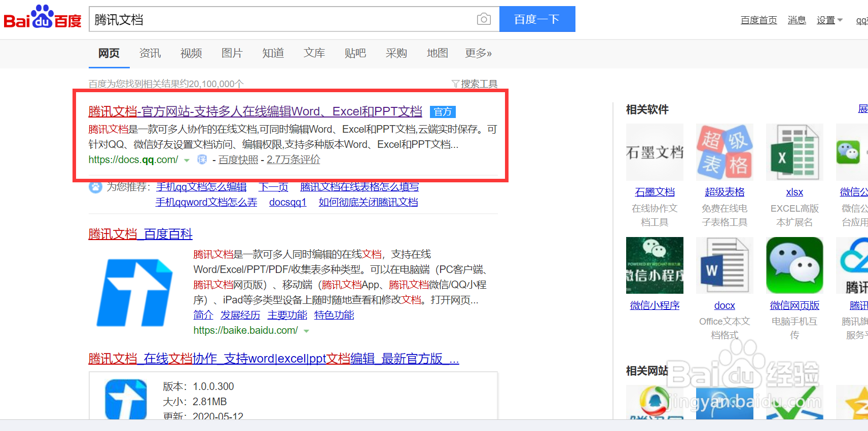Screen dimensions: 868x431
Task: Open the docsqq1 suggestion link
Action: [288, 202]
